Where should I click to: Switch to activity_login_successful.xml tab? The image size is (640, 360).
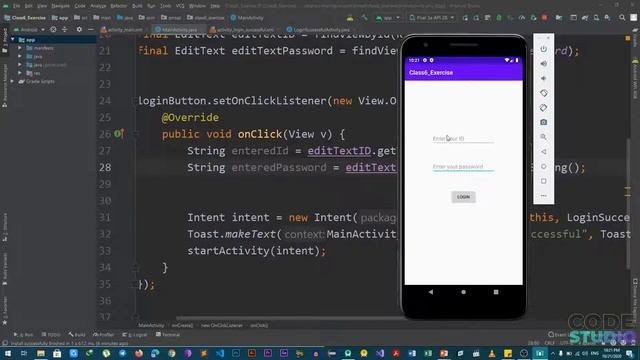point(243,29)
